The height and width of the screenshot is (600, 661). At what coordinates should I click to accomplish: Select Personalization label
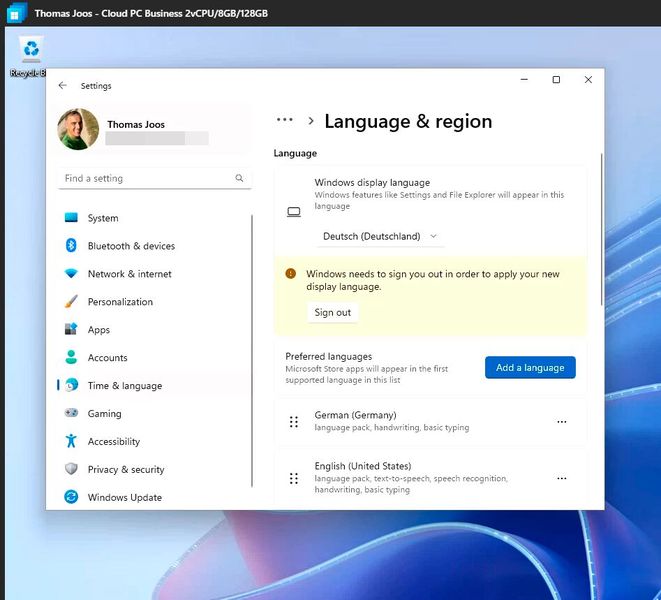click(120, 302)
